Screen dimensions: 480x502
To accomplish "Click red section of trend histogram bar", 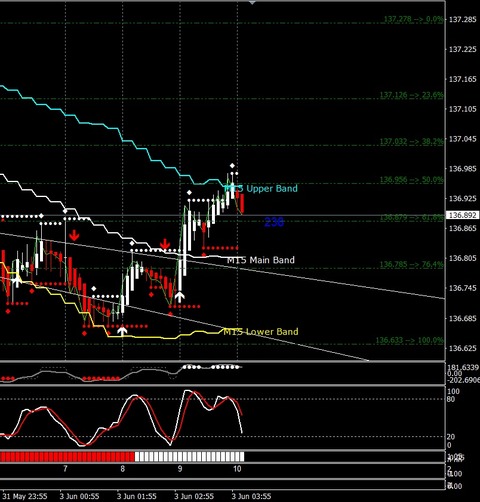I will (67, 457).
